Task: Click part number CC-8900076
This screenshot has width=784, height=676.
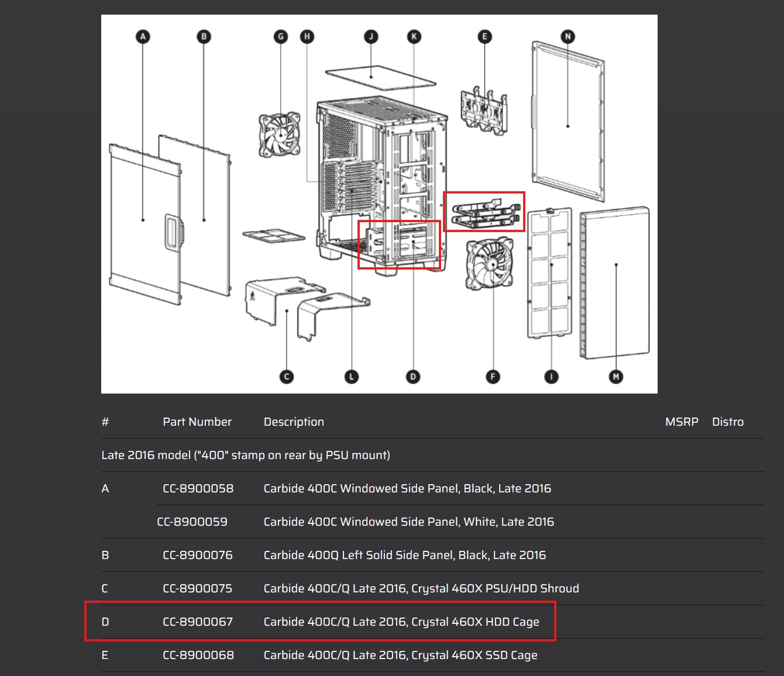Action: pyautogui.click(x=198, y=555)
